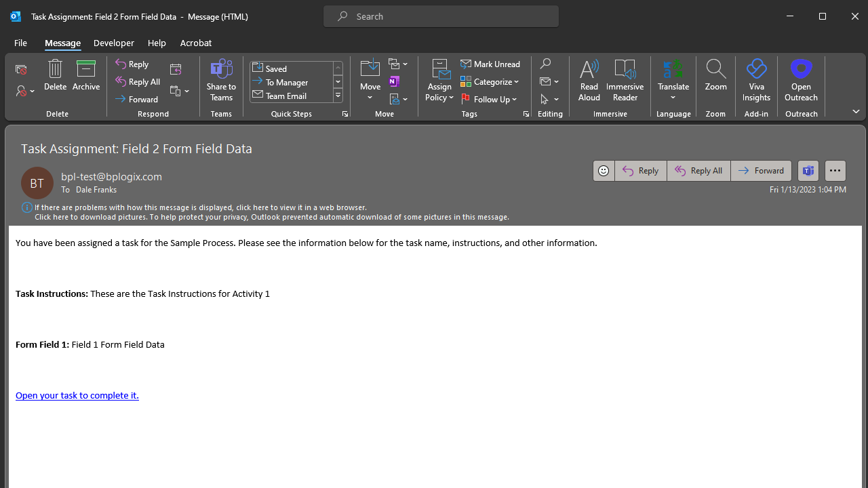This screenshot has width=868, height=488.
Task: Click sender address bpl-test@bplogix.com
Action: tap(111, 177)
